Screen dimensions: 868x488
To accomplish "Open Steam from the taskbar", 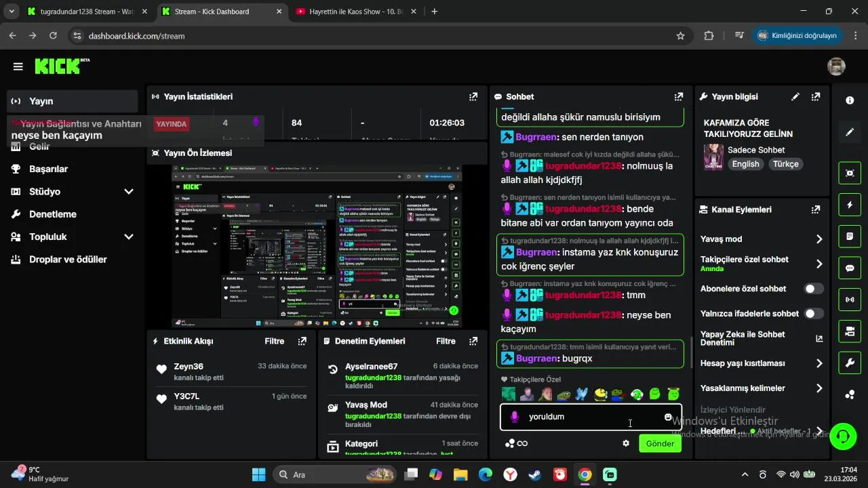I will tap(535, 474).
